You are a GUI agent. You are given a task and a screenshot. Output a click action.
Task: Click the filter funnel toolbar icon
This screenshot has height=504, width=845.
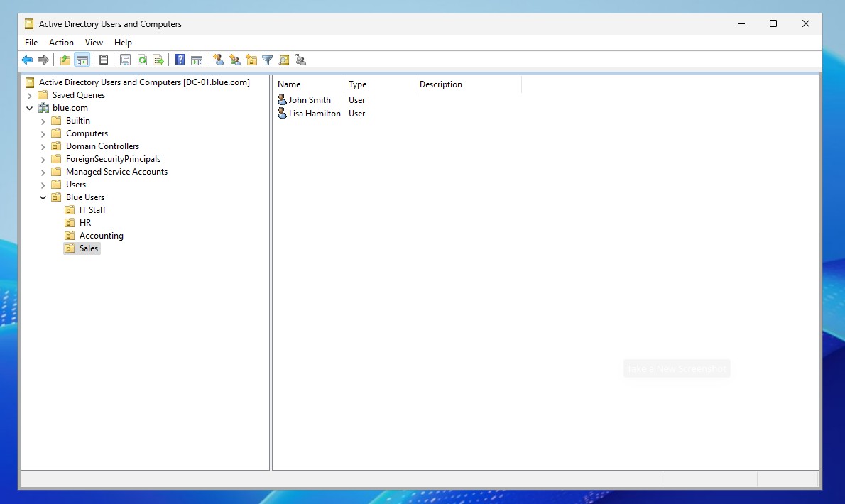[268, 60]
